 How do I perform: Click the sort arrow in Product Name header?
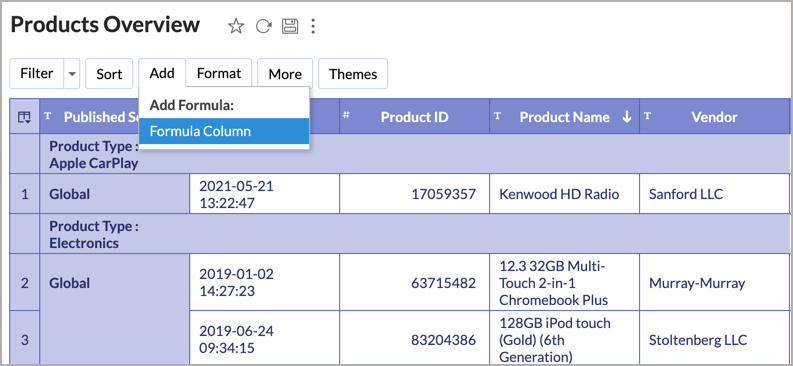[627, 117]
